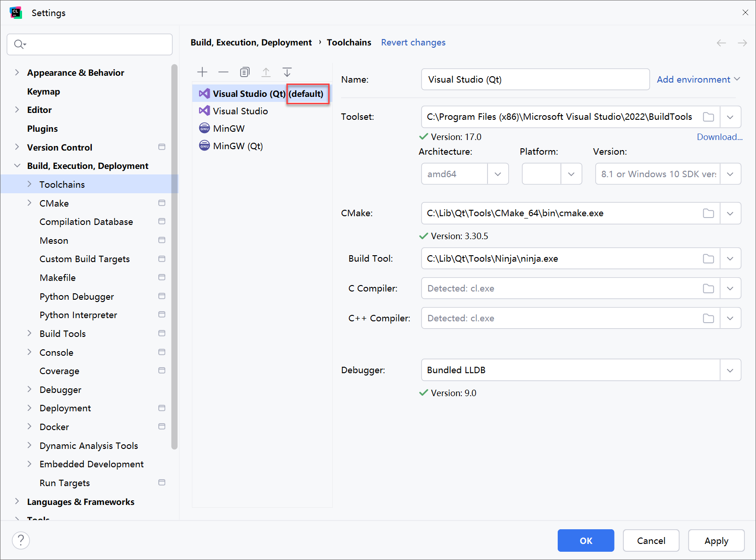The image size is (756, 560).
Task: Open Embedded Development settings
Action: pos(91,464)
